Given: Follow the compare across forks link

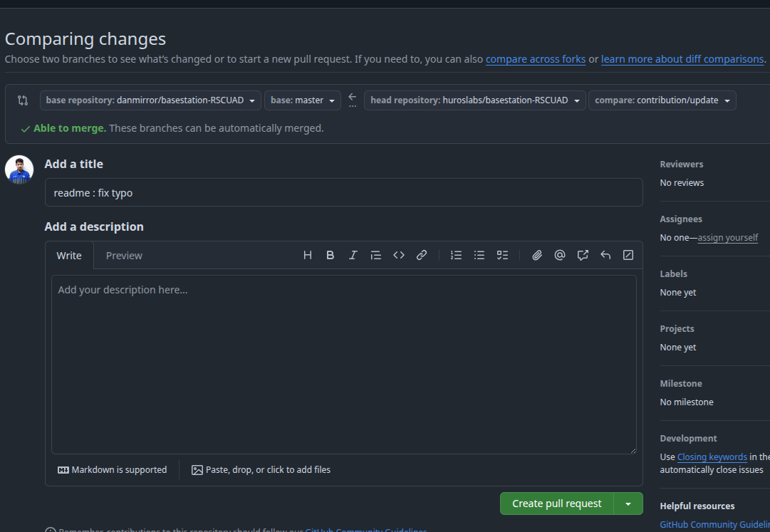Looking at the screenshot, I should [x=536, y=59].
